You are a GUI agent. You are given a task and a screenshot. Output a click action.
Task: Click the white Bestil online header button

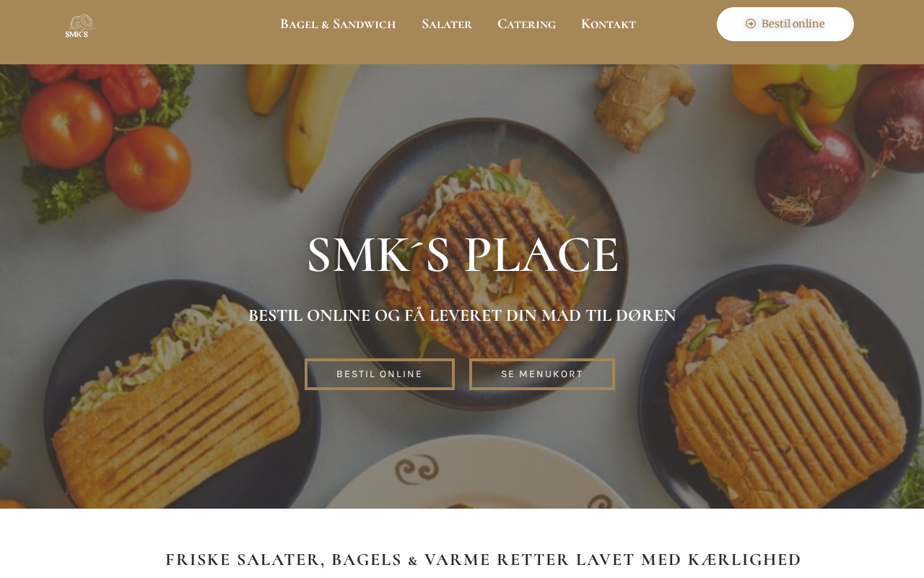tap(785, 24)
